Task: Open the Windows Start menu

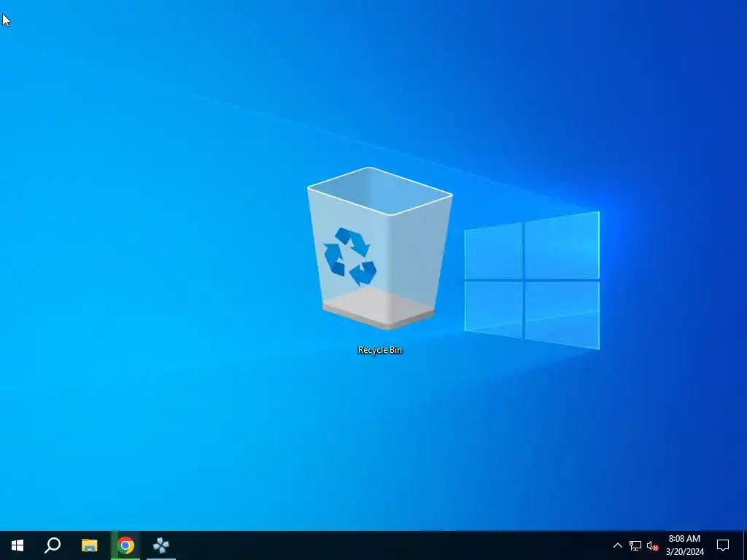Action: [x=18, y=545]
